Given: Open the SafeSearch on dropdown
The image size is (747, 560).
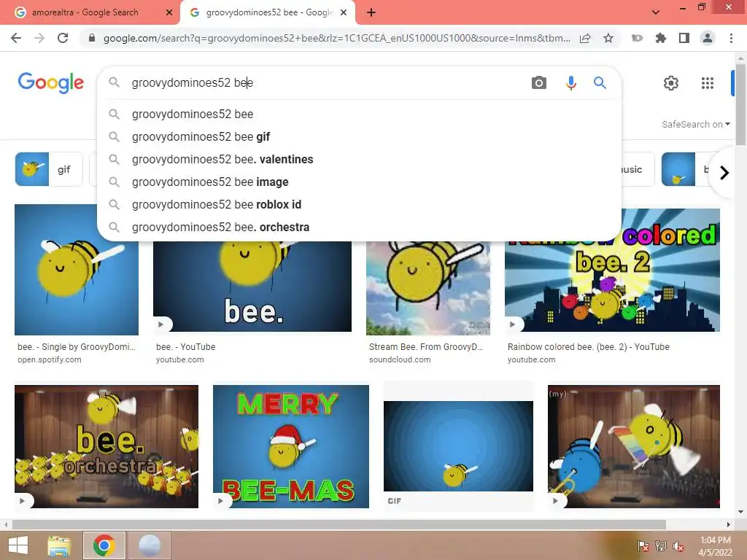Looking at the screenshot, I should 695,124.
